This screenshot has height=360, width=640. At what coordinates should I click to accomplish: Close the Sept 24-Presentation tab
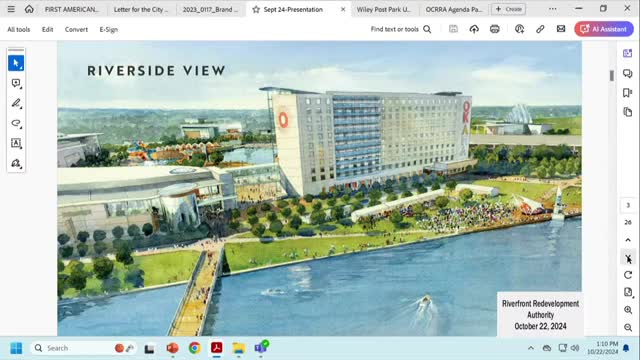343,9
